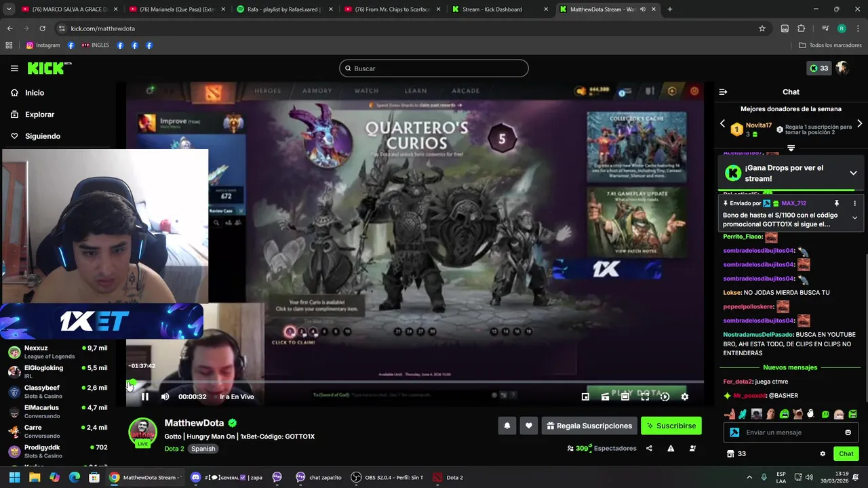Unpin the pinned message pin icon
This screenshot has width=868, height=488.
pyautogui.click(x=836, y=203)
